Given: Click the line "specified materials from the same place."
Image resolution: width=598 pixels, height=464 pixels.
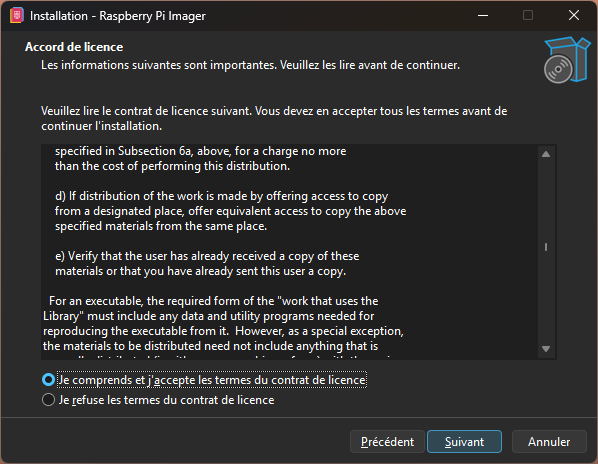Looking at the screenshot, I should point(161,226).
